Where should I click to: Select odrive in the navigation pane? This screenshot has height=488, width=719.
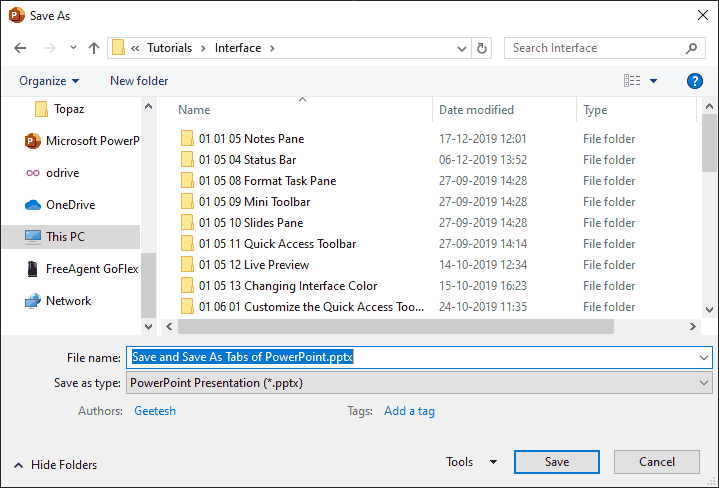click(52, 173)
